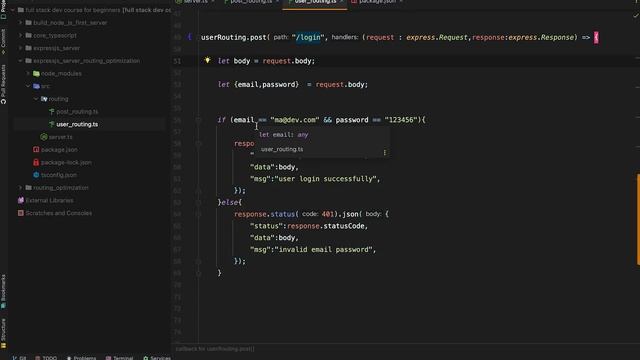Open the Git tool window tab
Screen dimensions: 640x360
click(19, 358)
